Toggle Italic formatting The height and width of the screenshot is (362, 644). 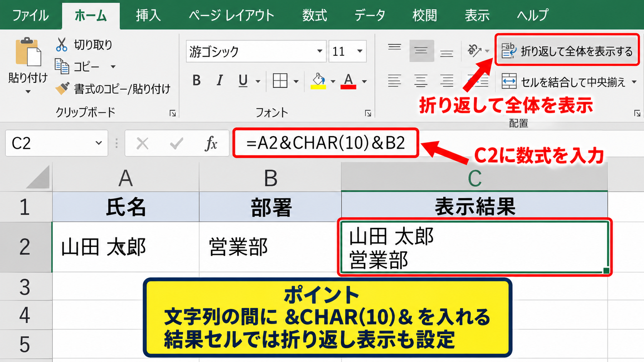tap(220, 81)
